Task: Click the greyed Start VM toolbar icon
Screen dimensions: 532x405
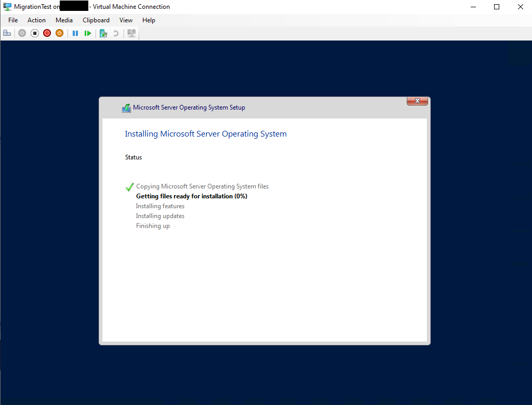Action: (x=22, y=33)
